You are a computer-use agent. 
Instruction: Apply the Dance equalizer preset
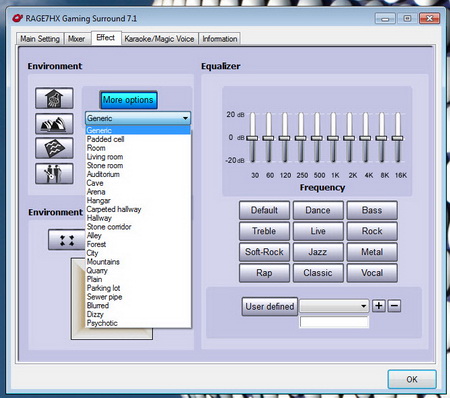click(x=318, y=210)
